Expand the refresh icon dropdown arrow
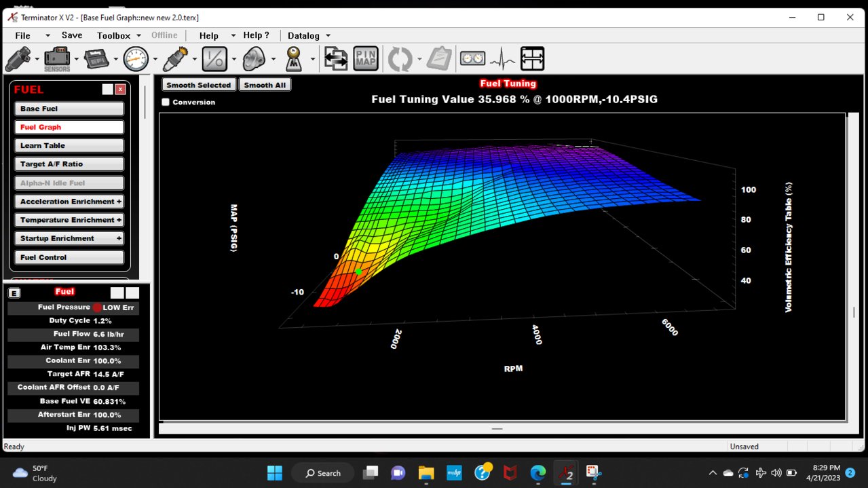868x488 pixels. pos(419,59)
